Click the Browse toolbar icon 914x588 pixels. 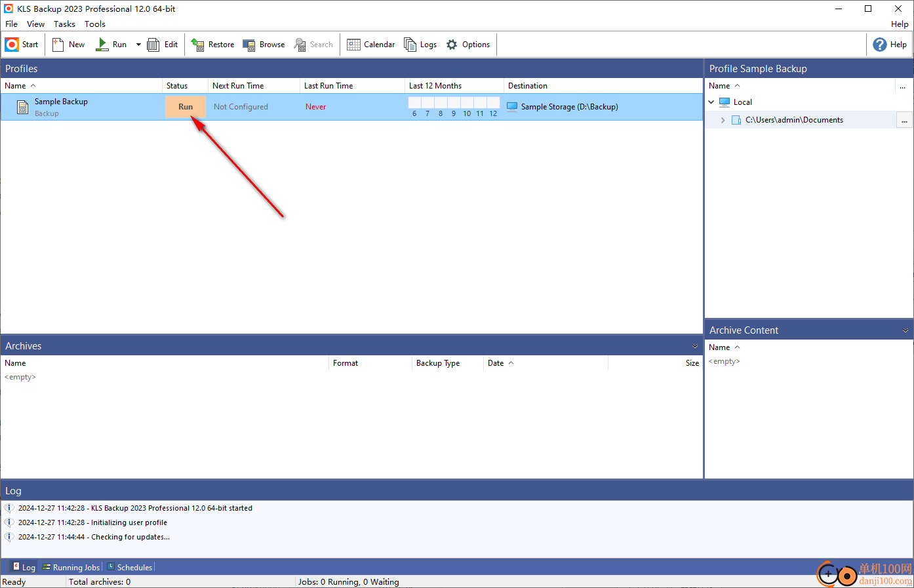(264, 45)
